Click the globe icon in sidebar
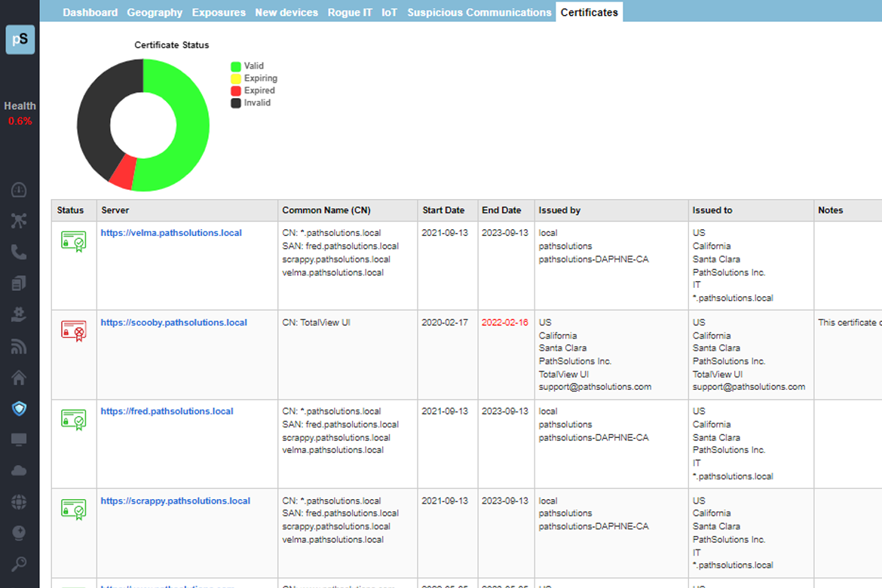The width and height of the screenshot is (882, 588). pos(19,502)
